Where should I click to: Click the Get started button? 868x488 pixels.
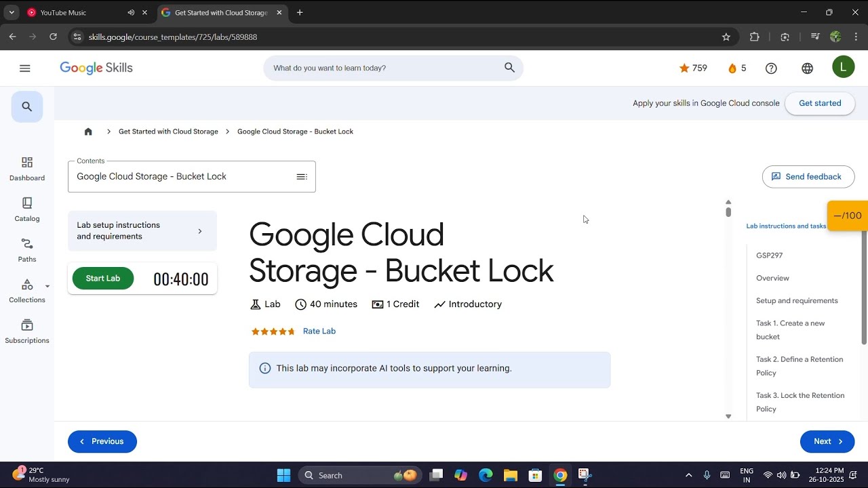(x=820, y=103)
